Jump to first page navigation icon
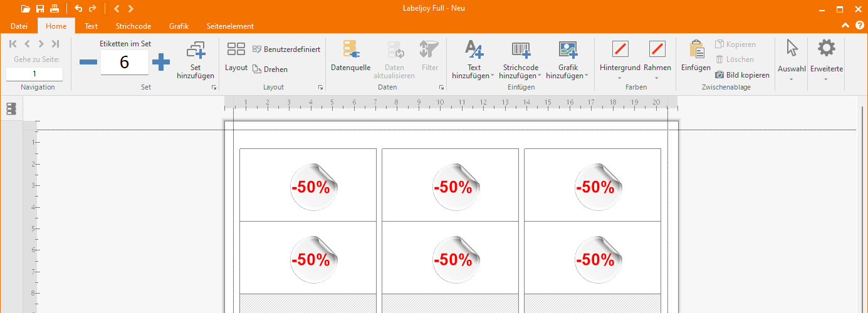This screenshot has width=868, height=313. [13, 44]
